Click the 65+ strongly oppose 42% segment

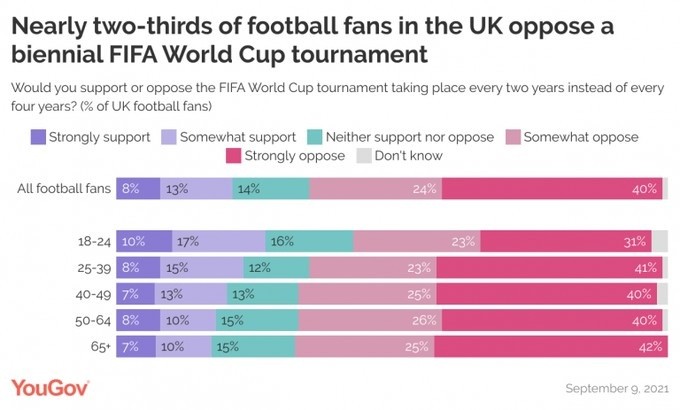551,347
